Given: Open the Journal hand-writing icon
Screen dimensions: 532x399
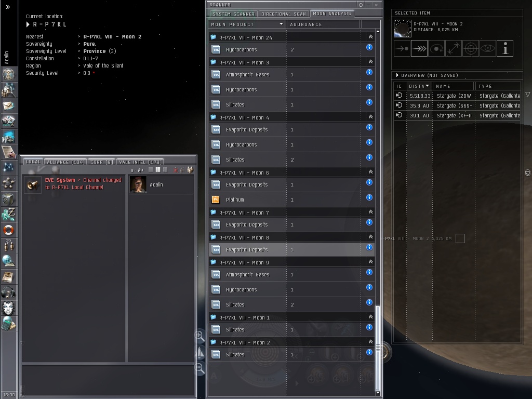Looking at the screenshot, I should point(8,152).
